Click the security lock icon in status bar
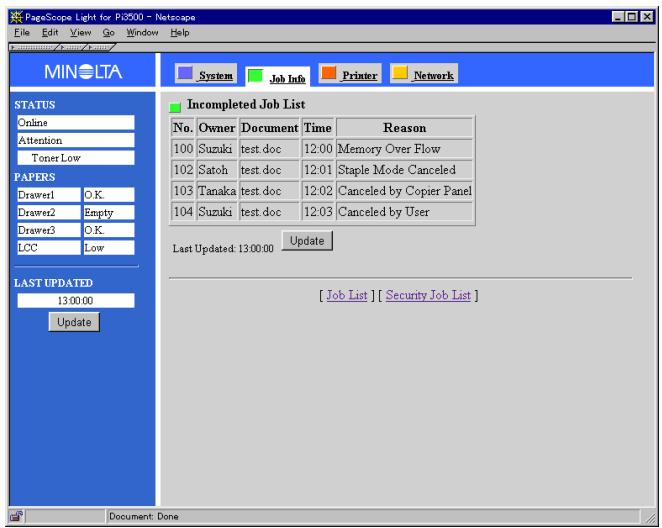Screen dimensions: 662x528 point(16,516)
